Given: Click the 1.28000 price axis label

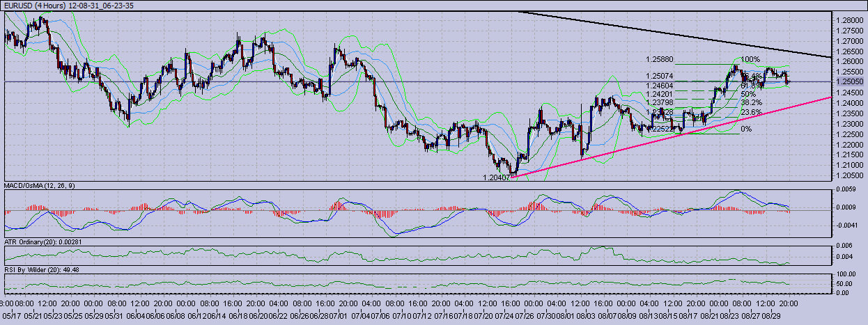Looking at the screenshot, I should coord(848,20).
